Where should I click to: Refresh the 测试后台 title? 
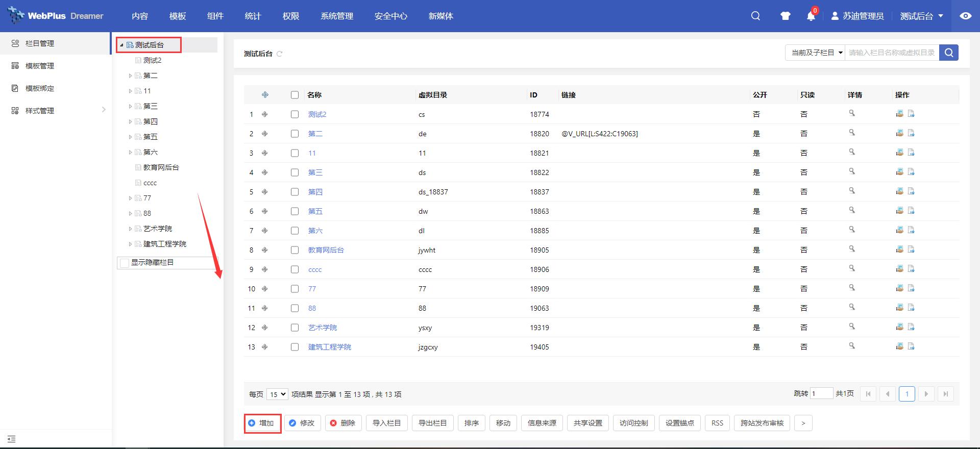[279, 54]
